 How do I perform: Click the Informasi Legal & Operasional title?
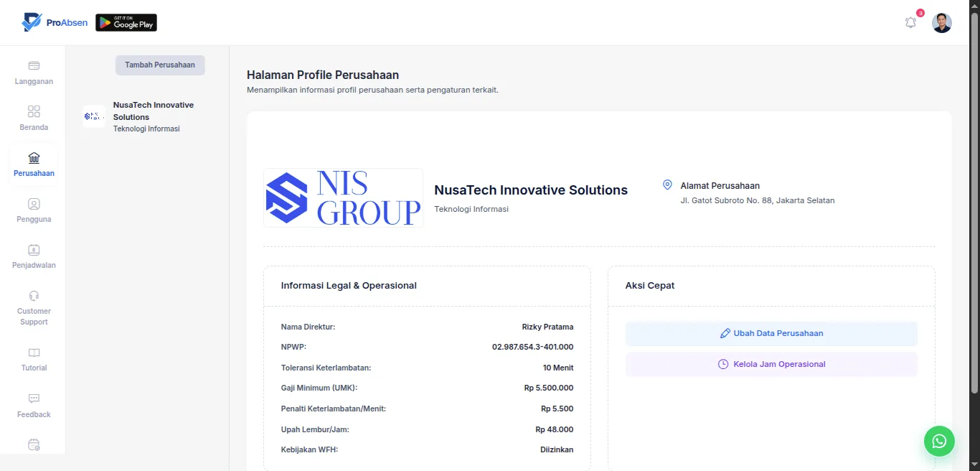349,286
